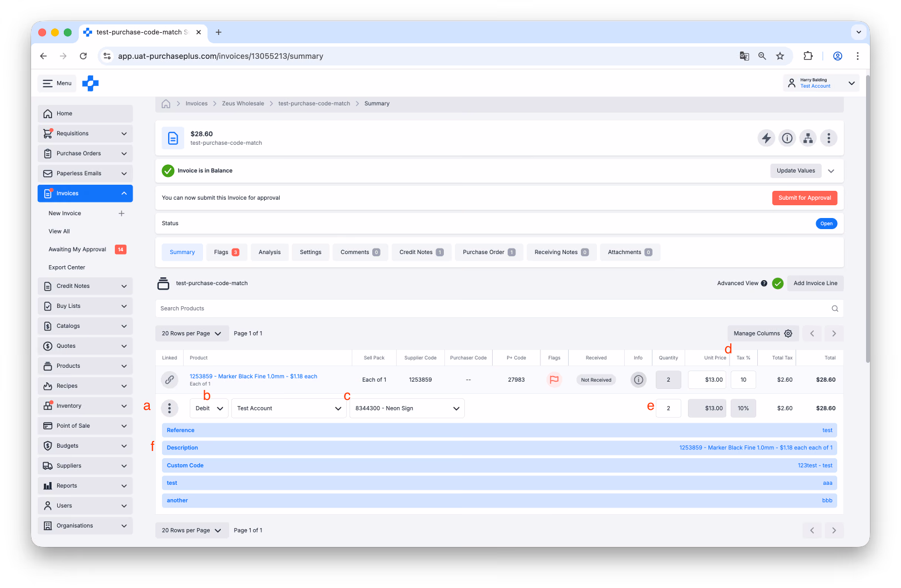Go to next page using bottom arrow
Viewport: 901px width, 588px height.
click(x=834, y=530)
